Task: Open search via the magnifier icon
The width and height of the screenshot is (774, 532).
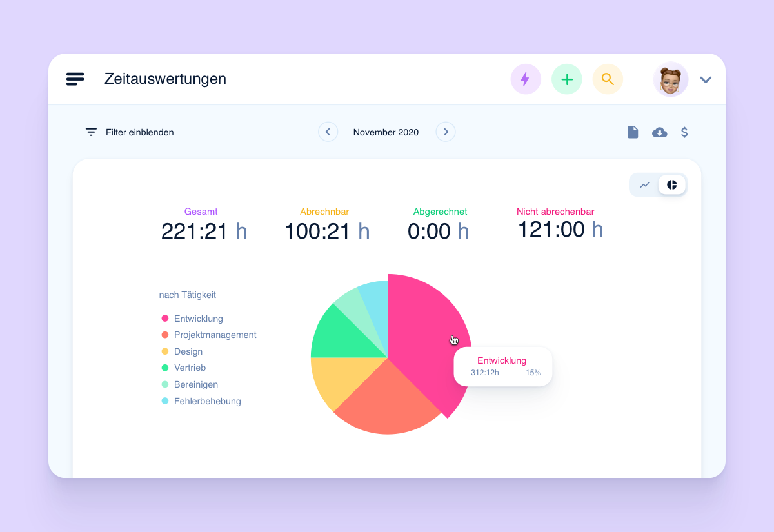Action: [x=608, y=79]
